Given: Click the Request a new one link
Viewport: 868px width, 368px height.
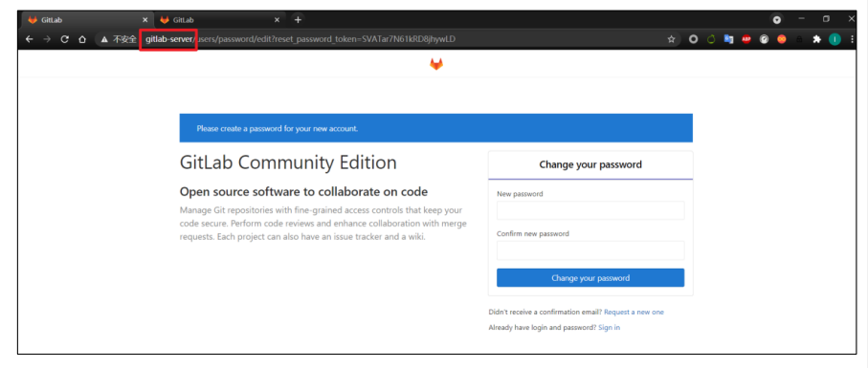Looking at the screenshot, I should point(634,313).
